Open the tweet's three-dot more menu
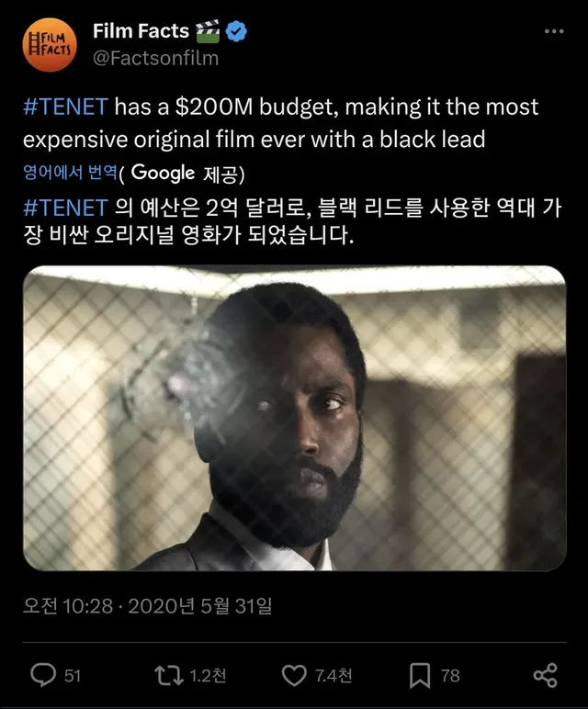588x709 pixels. point(554,32)
